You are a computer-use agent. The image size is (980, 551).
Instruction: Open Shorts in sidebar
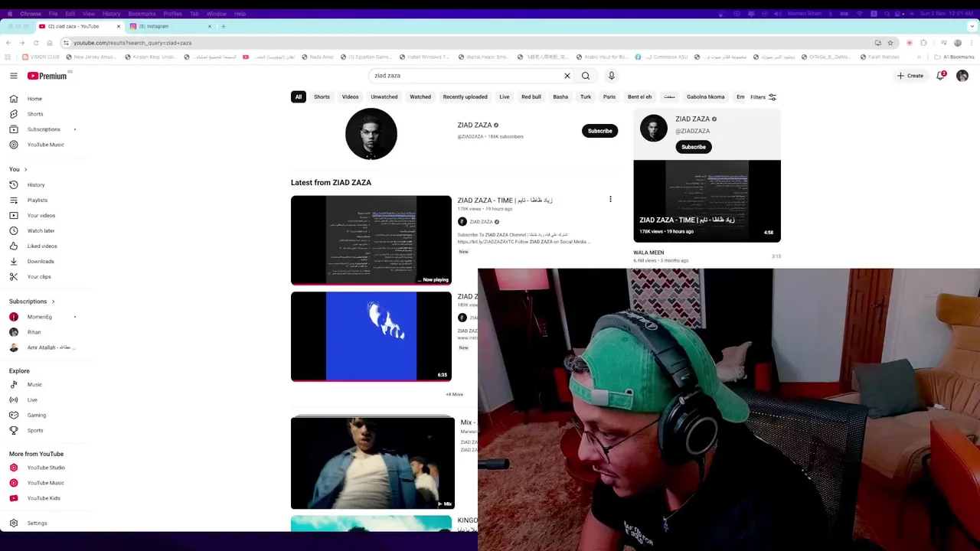[x=35, y=114]
